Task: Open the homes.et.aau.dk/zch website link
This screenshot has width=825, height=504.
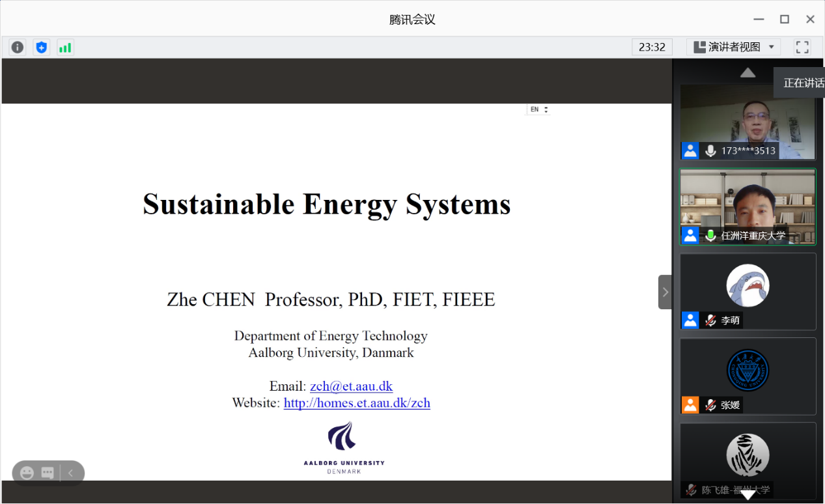Action: (357, 402)
